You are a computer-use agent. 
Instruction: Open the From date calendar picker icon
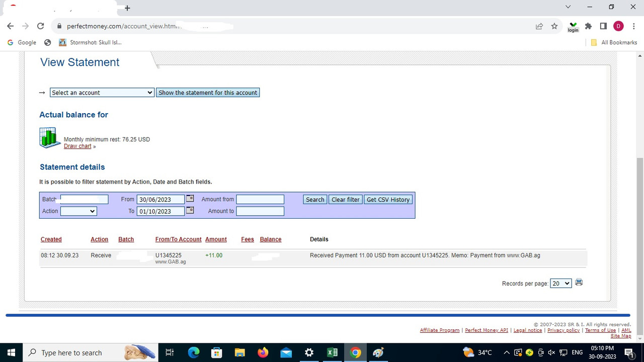click(x=190, y=199)
